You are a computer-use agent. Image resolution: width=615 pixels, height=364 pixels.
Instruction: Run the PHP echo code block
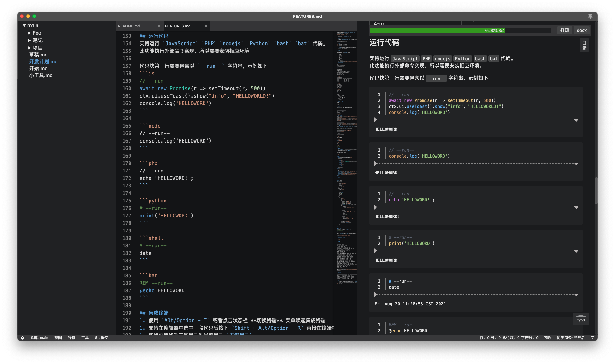(376, 207)
